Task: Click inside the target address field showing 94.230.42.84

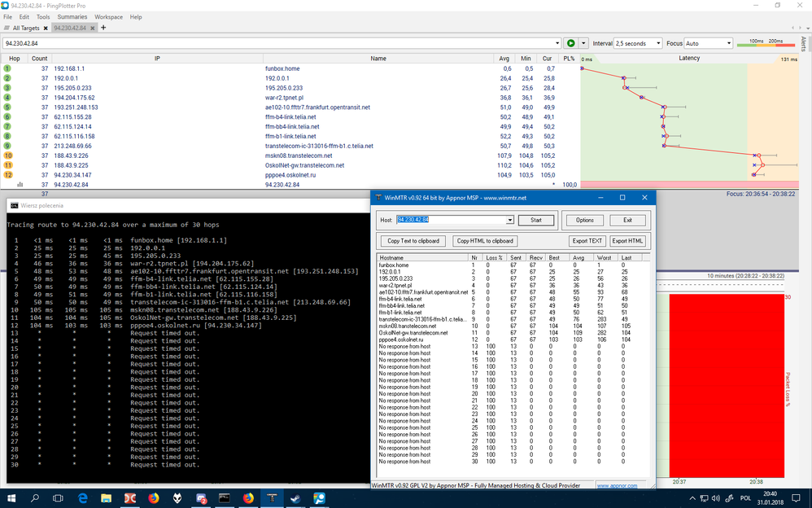Action: (x=244, y=43)
